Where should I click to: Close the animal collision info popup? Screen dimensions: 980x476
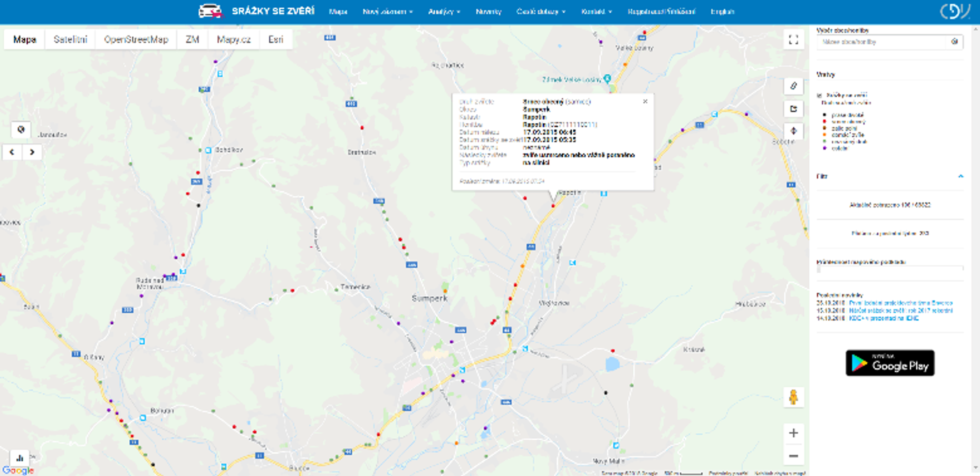(x=645, y=101)
